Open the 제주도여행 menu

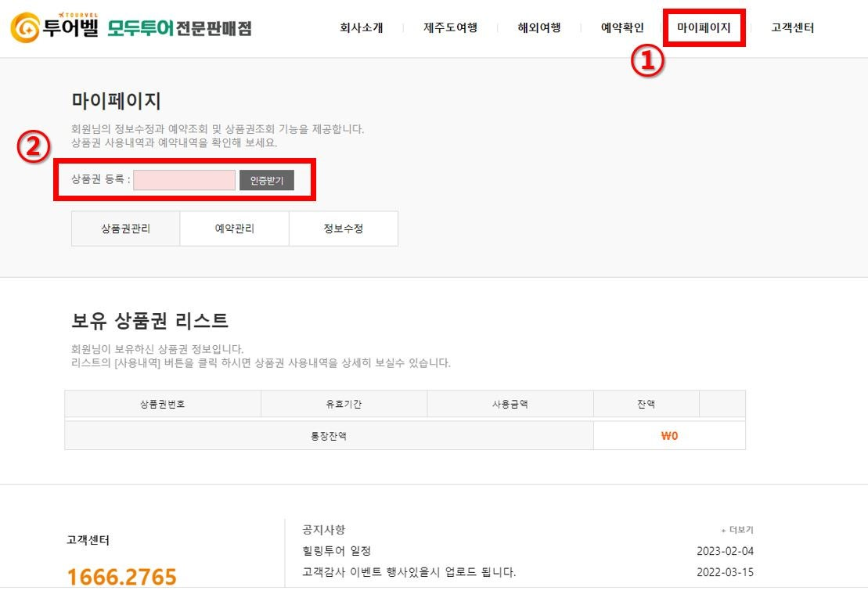pyautogui.click(x=451, y=27)
